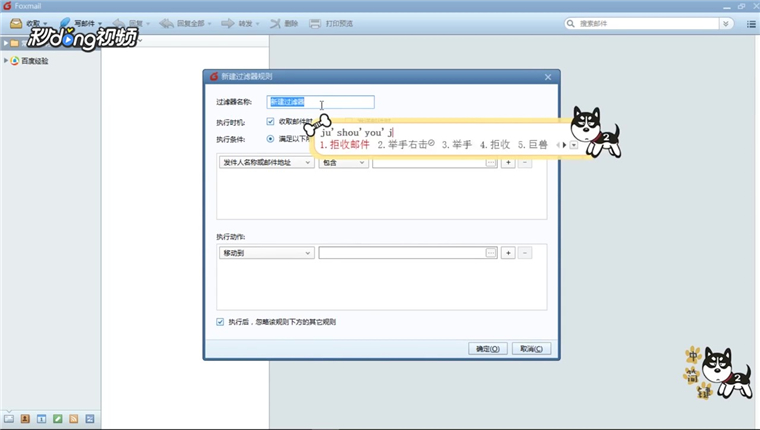
Task: Choose IME candidate 2. 举手右击
Action: click(x=406, y=144)
